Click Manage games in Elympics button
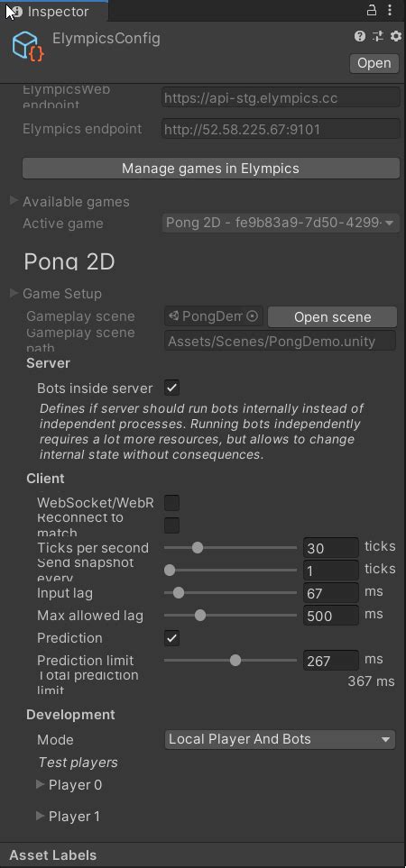The height and width of the screenshot is (868, 406). (210, 169)
